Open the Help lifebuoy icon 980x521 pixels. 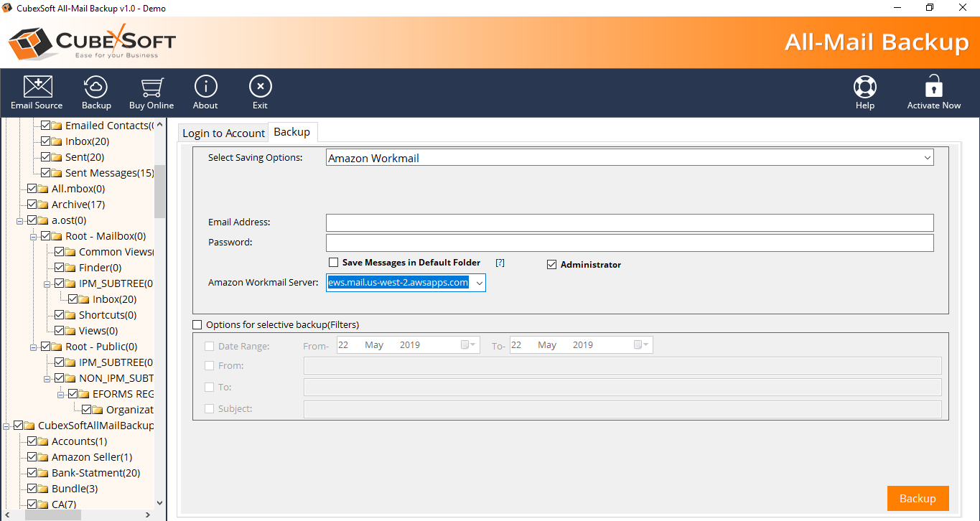(x=865, y=93)
